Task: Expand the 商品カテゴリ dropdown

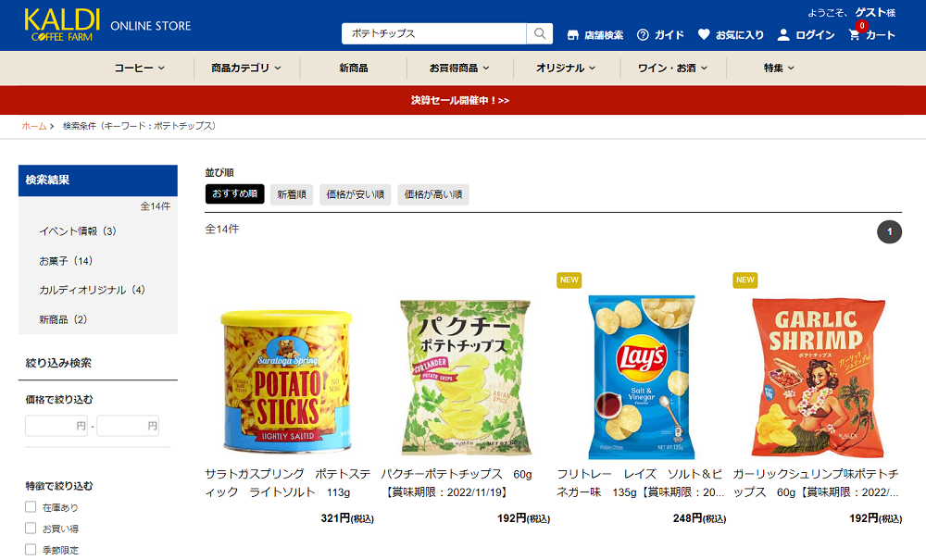Action: point(246,68)
